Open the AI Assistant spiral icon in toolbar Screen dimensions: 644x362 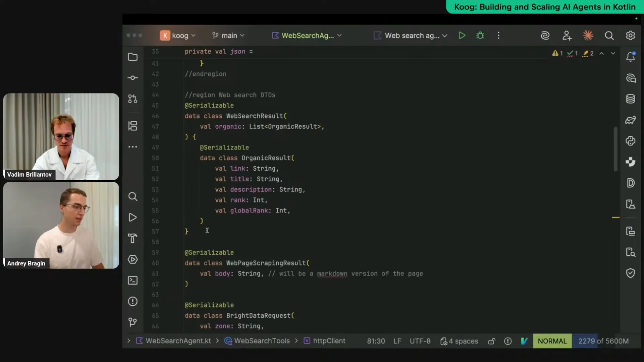coord(545,36)
